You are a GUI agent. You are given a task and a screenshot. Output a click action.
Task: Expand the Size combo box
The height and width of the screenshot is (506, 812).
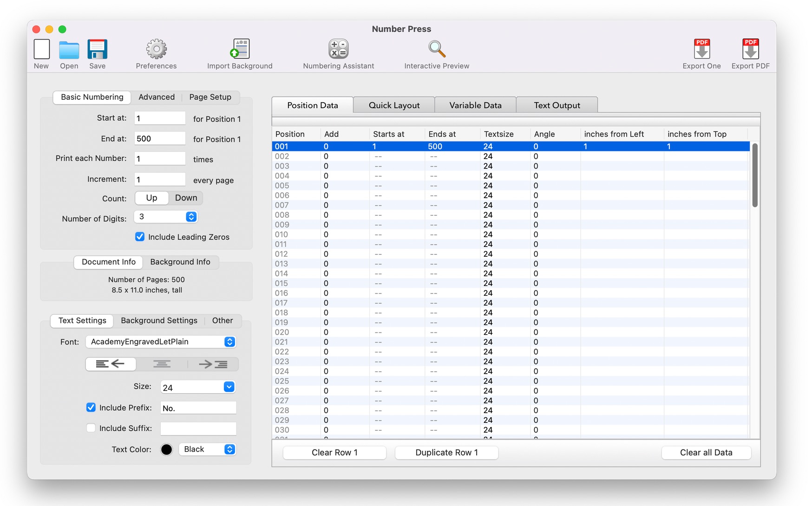(x=229, y=387)
